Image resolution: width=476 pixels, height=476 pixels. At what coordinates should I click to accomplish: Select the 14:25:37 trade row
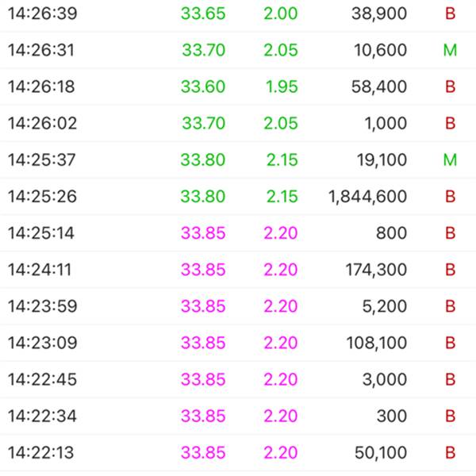click(x=238, y=159)
